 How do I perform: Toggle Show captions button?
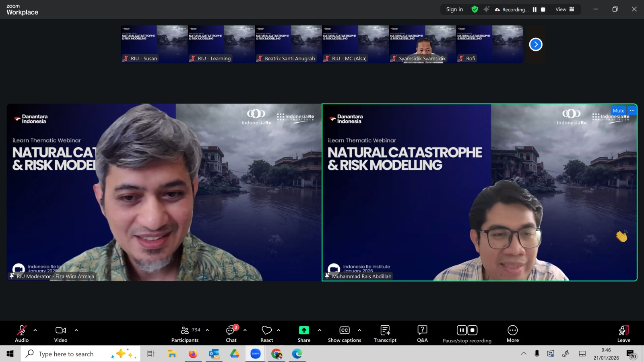point(345,334)
